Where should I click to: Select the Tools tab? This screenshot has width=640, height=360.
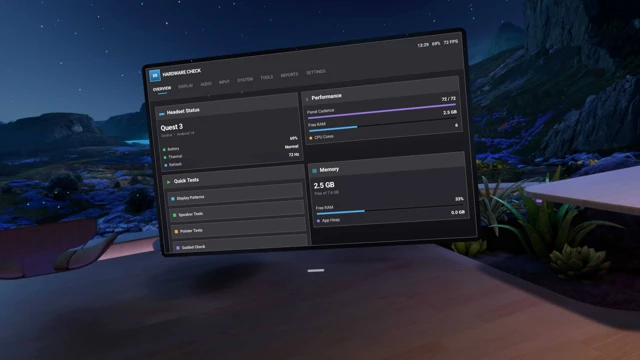click(267, 77)
